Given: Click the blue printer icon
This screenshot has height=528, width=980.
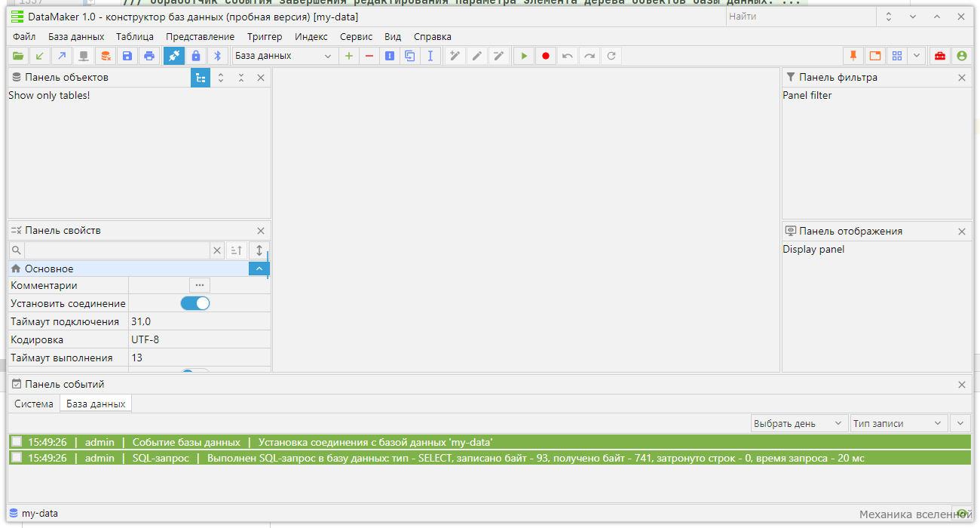Looking at the screenshot, I should click(149, 56).
